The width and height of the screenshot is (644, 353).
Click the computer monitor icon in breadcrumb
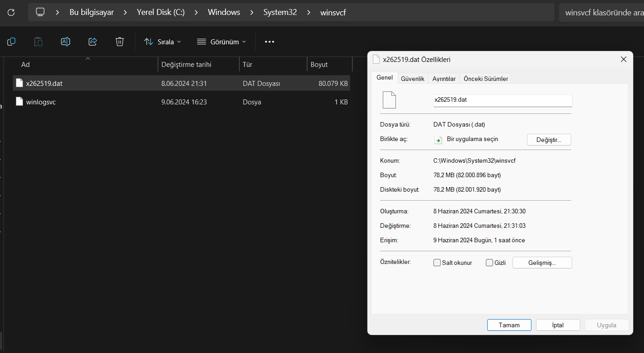tap(40, 12)
